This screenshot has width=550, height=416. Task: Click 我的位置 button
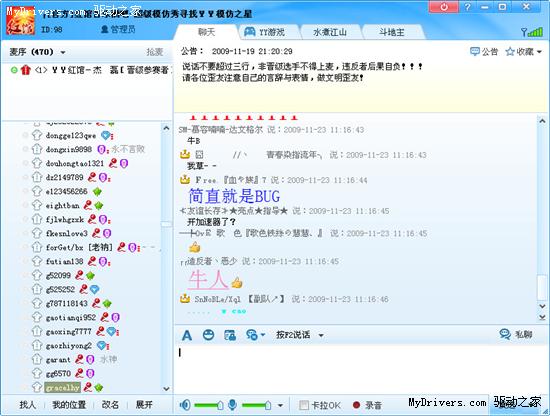coord(69,404)
